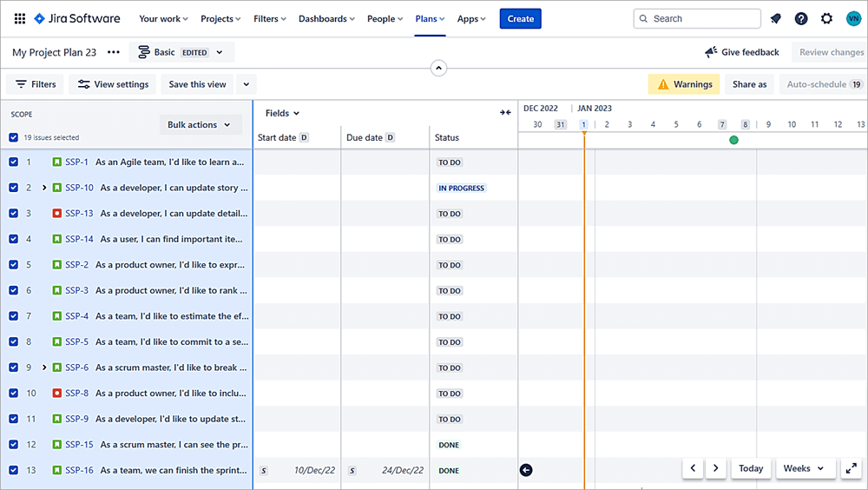Click the VN user avatar
The height and width of the screenshot is (490, 868).
click(852, 18)
